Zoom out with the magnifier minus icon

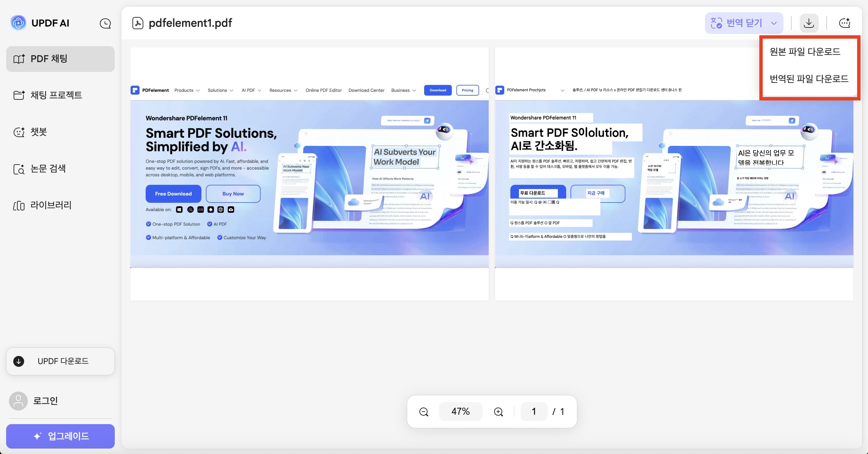424,412
